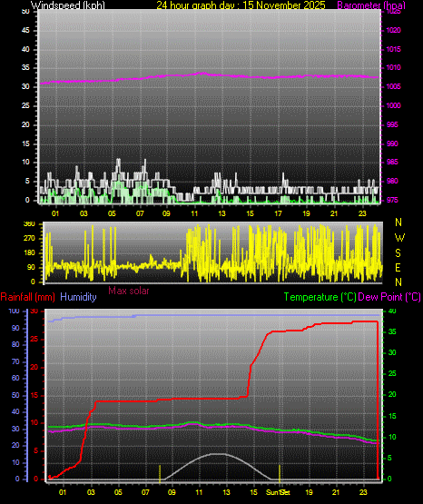
Task: Click the grey solar curve peak
Action: click(x=219, y=453)
